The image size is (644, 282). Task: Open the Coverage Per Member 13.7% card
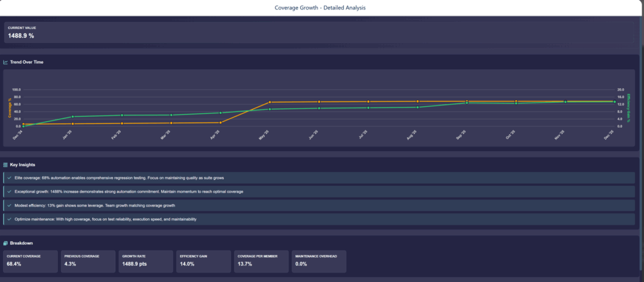coord(260,261)
